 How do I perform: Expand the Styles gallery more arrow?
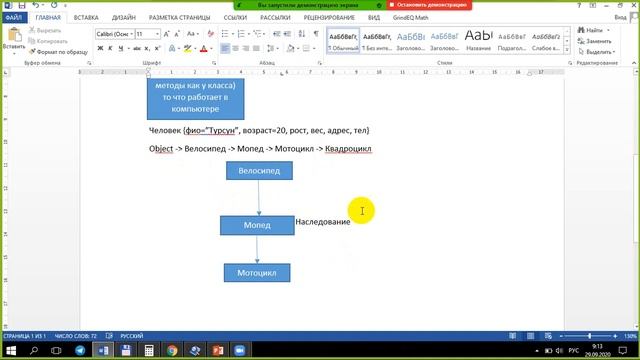tap(567, 49)
